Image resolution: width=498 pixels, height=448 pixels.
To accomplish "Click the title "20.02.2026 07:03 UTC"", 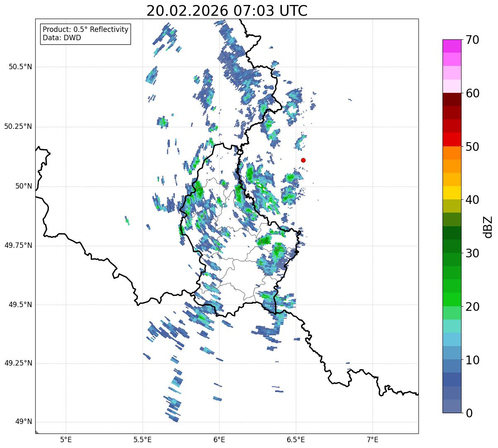I will click(227, 11).
